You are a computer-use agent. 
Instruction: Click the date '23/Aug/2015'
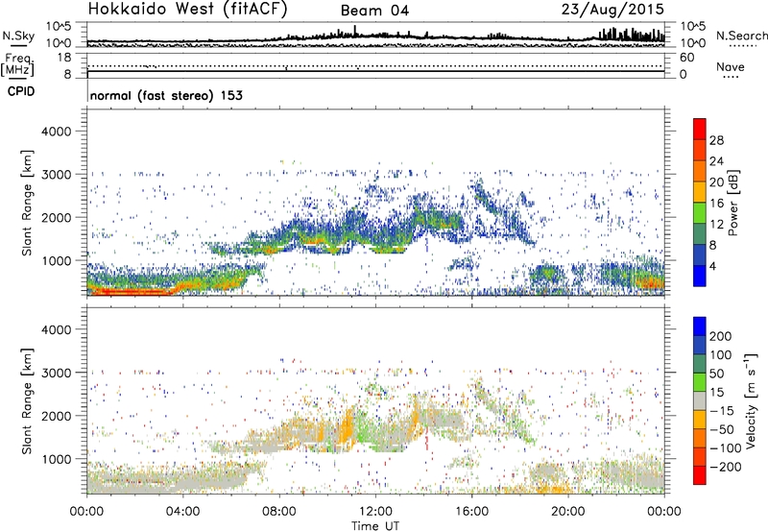pyautogui.click(x=612, y=9)
